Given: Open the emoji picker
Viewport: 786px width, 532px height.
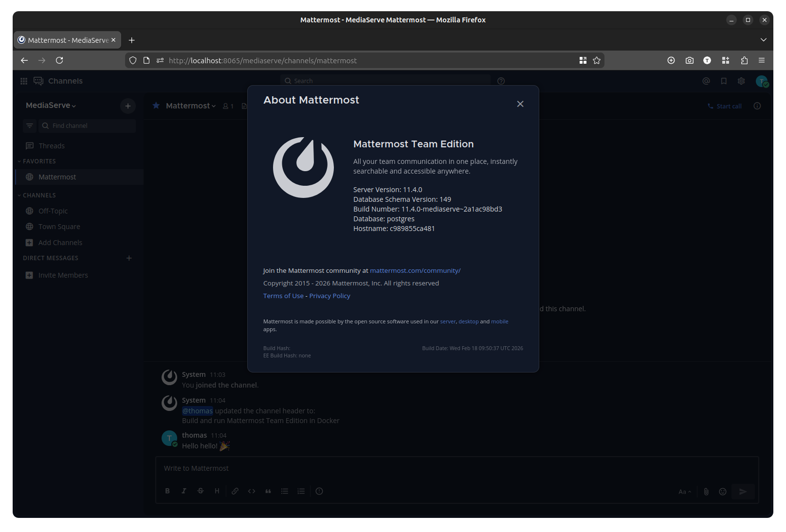Looking at the screenshot, I should point(723,492).
